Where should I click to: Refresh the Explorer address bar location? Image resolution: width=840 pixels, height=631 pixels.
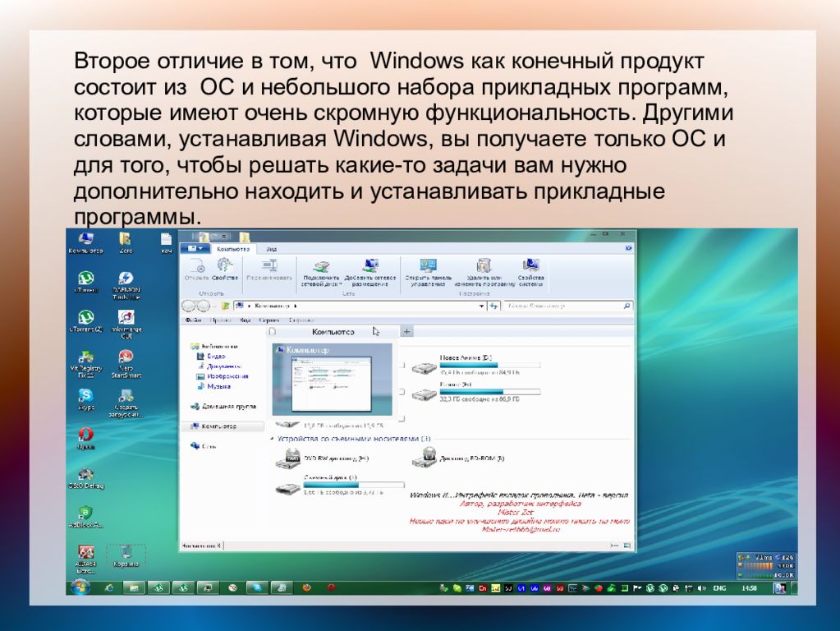pyautogui.click(x=494, y=306)
